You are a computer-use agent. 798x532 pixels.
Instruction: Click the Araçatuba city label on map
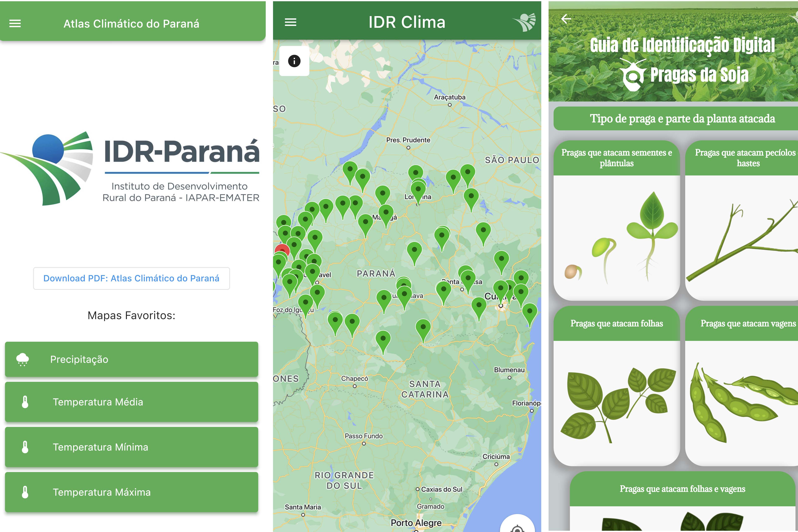coord(450,97)
